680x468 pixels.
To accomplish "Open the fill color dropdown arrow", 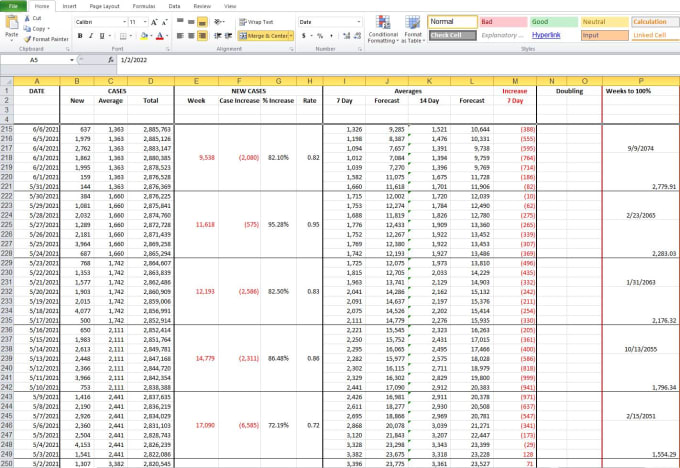I will pos(151,36).
